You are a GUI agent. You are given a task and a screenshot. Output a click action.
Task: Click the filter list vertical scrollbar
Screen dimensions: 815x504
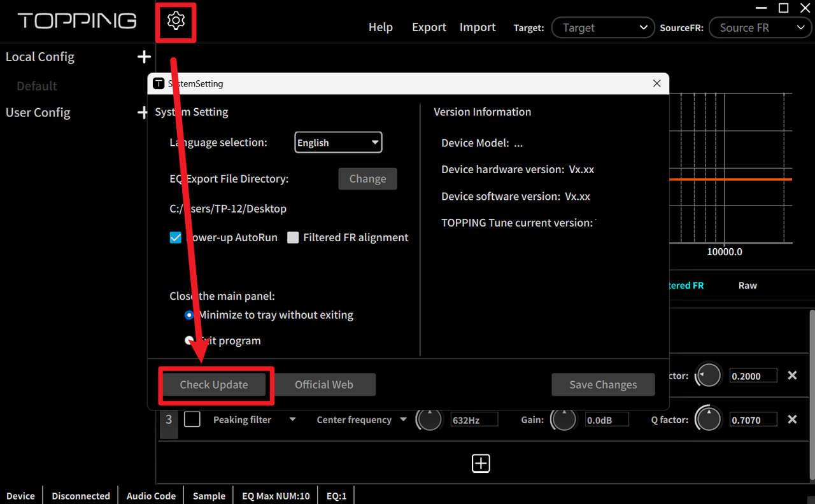tap(811, 395)
